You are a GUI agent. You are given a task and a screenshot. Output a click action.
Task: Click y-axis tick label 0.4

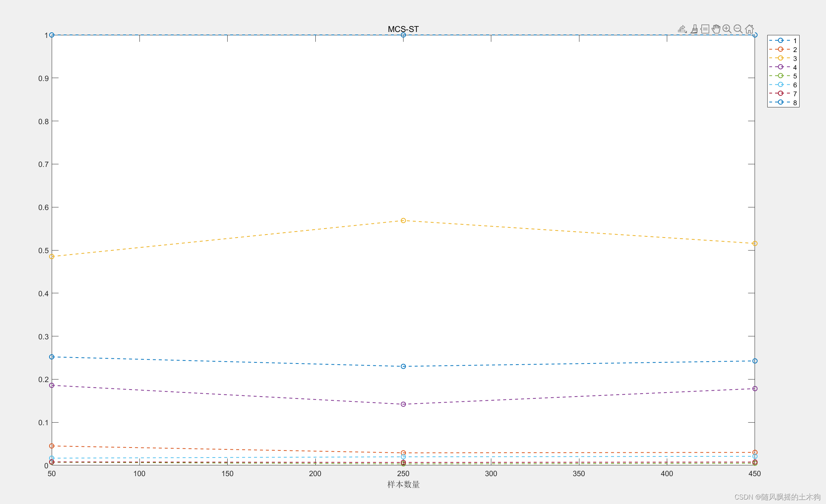[44, 294]
